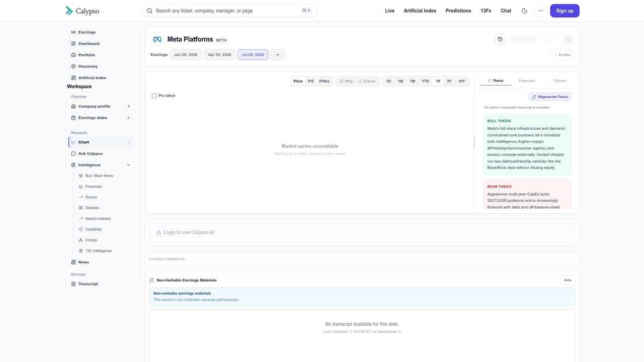This screenshot has width=644, height=362.
Task: Select the 5Y time range
Action: point(449,81)
